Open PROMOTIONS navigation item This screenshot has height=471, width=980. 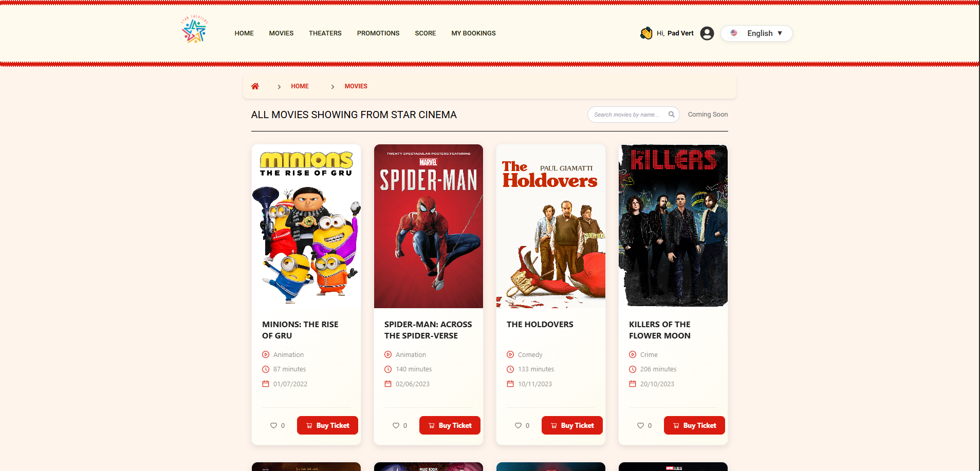(378, 33)
